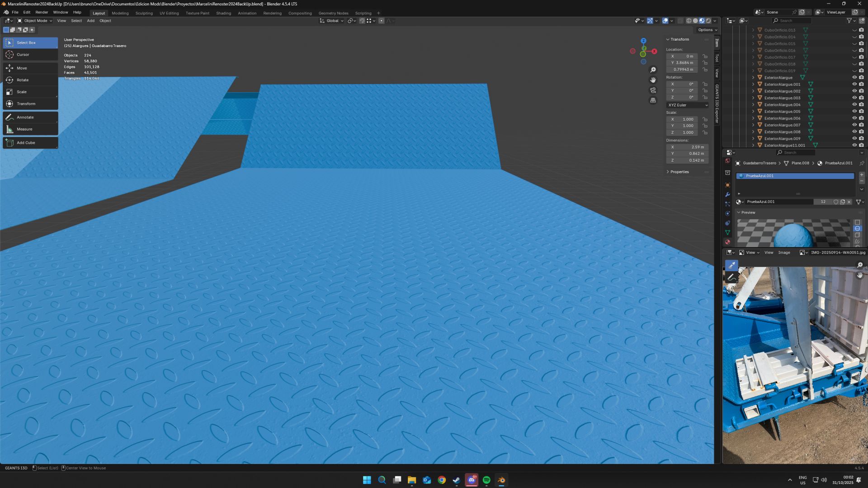
Task: Click the Add Cube tool
Action: coord(26,143)
